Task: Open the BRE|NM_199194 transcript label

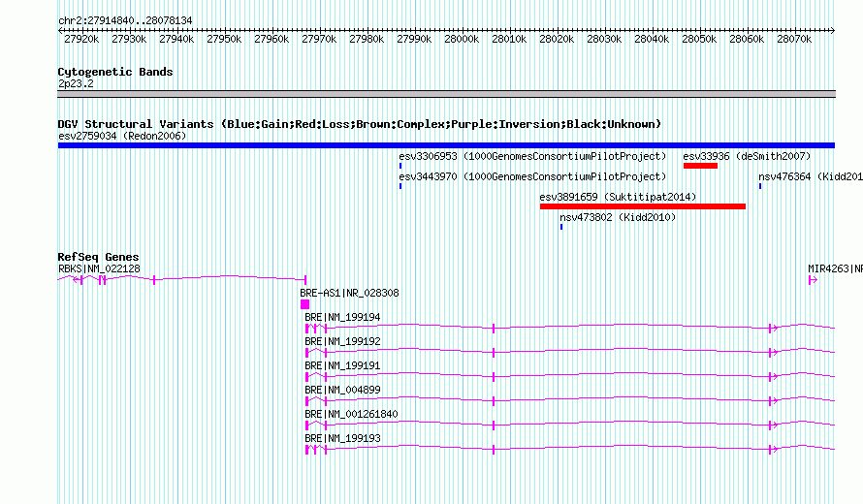Action: point(342,317)
